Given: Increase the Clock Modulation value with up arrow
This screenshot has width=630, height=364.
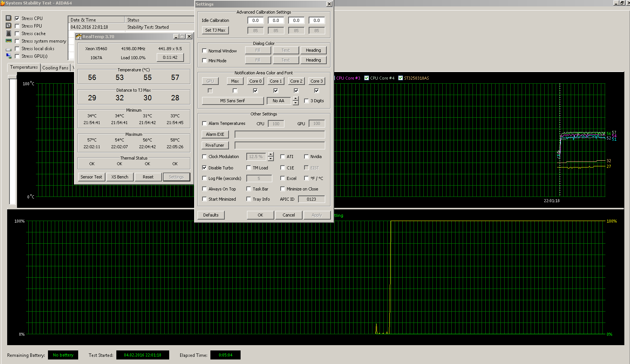Looking at the screenshot, I should click(270, 154).
